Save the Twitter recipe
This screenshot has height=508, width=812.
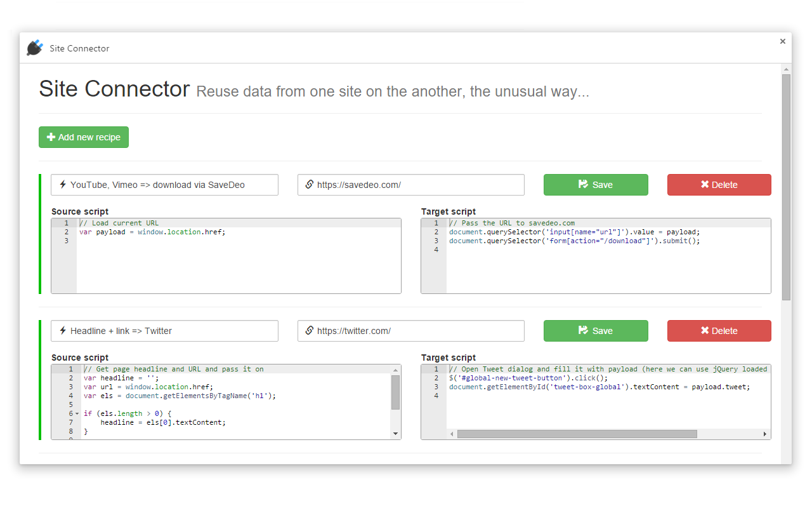point(596,331)
